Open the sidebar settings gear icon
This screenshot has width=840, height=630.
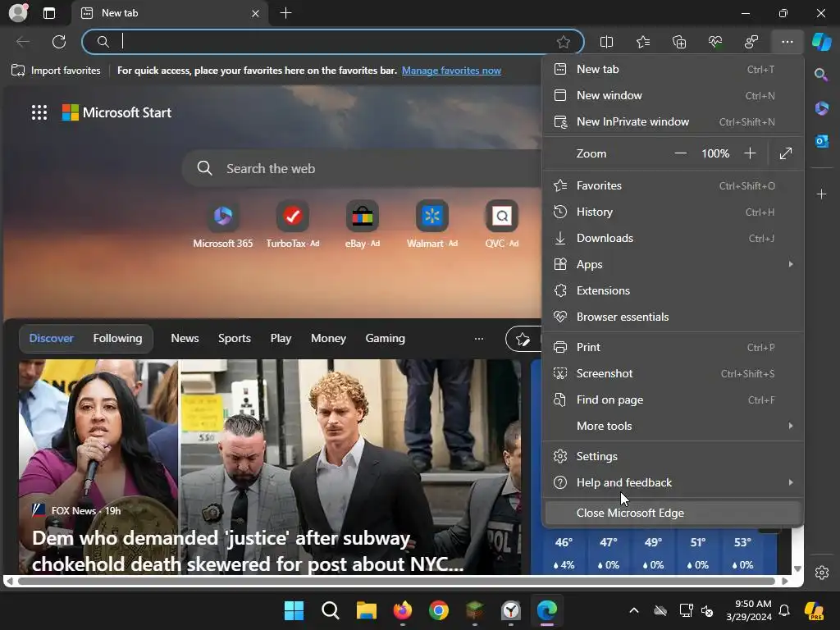(x=822, y=572)
